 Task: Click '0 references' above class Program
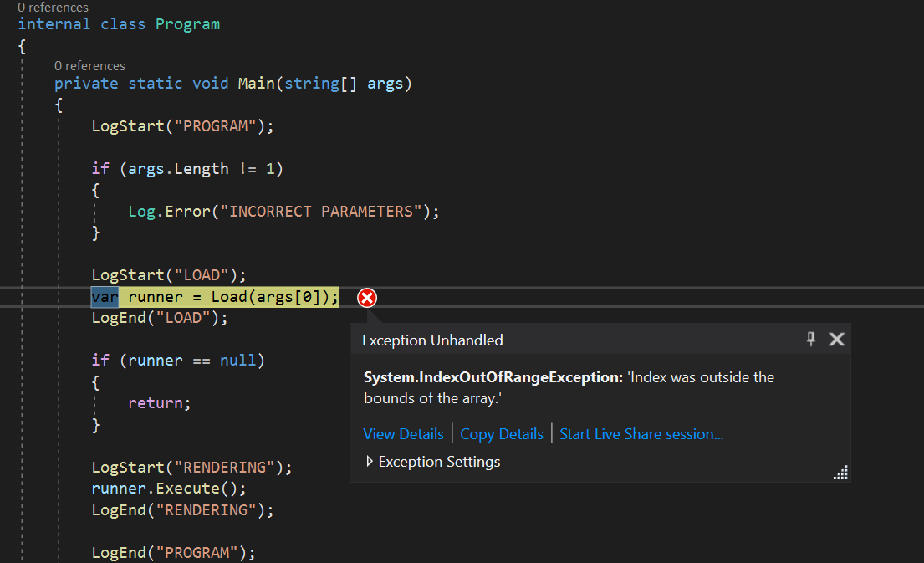tap(53, 7)
